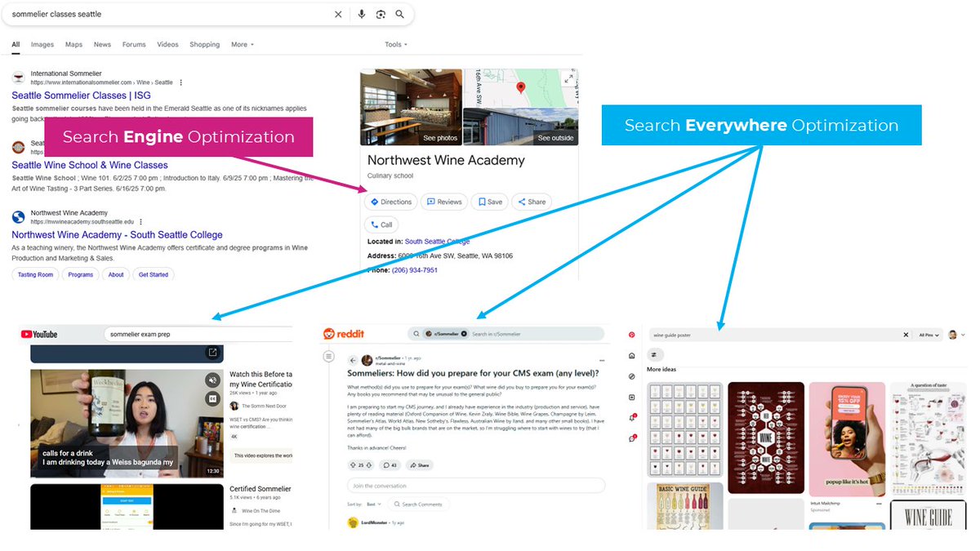Image resolution: width=980 pixels, height=551 pixels.
Task: Share the Reddit CMS exam post
Action: pos(420,465)
